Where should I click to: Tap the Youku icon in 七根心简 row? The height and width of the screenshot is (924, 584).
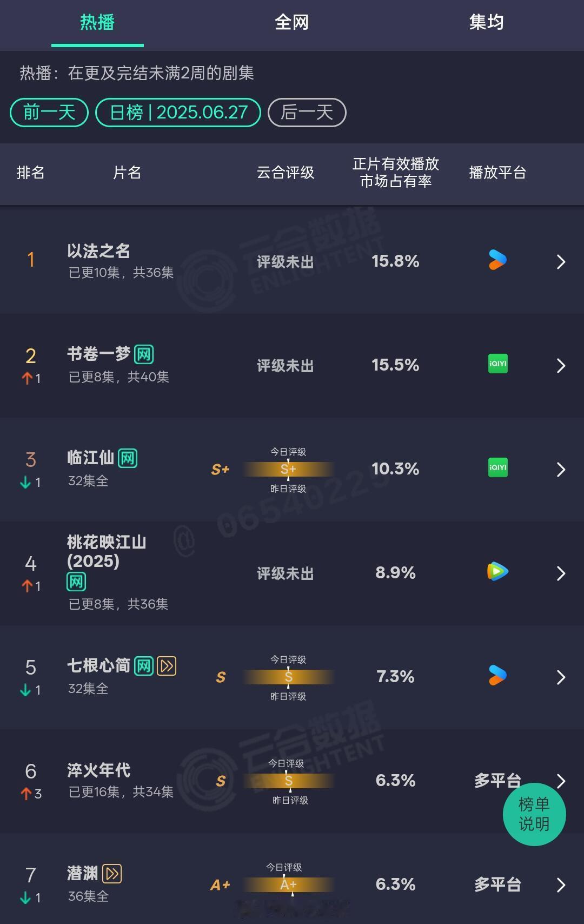click(497, 676)
